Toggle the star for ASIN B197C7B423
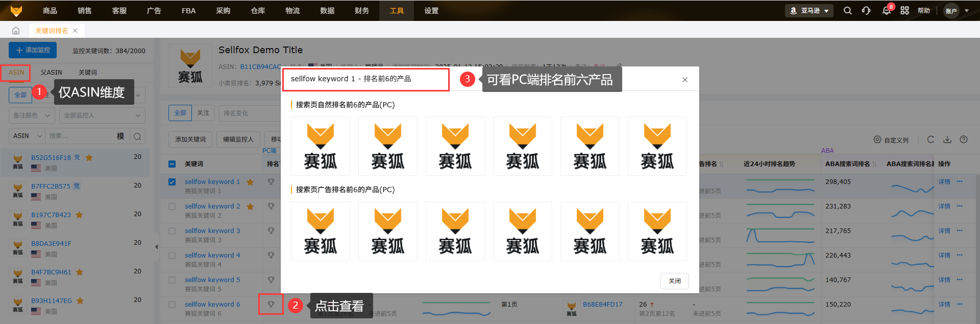This screenshot has height=324, width=980. coord(79,215)
